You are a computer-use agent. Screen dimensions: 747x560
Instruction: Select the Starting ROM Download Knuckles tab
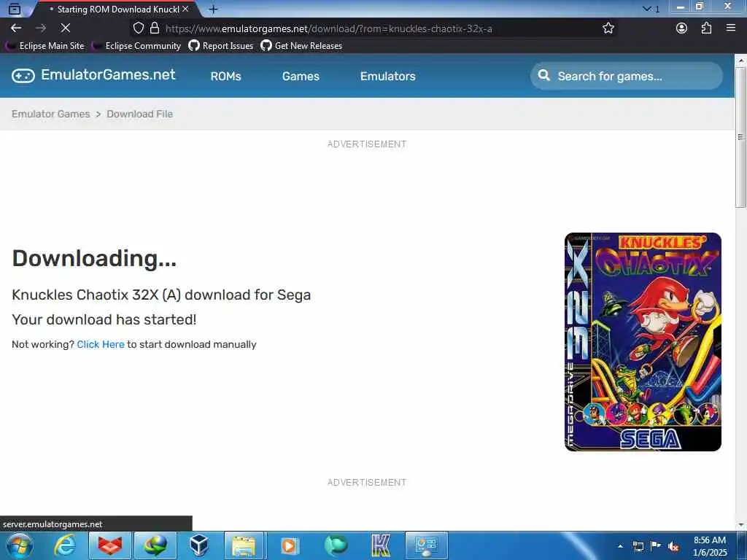coord(115,9)
